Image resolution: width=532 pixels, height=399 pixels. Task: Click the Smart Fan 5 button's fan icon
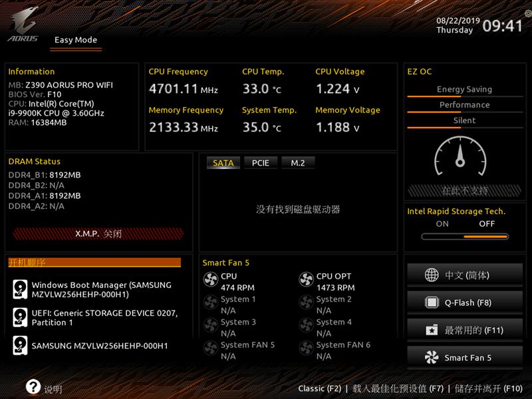(x=432, y=357)
